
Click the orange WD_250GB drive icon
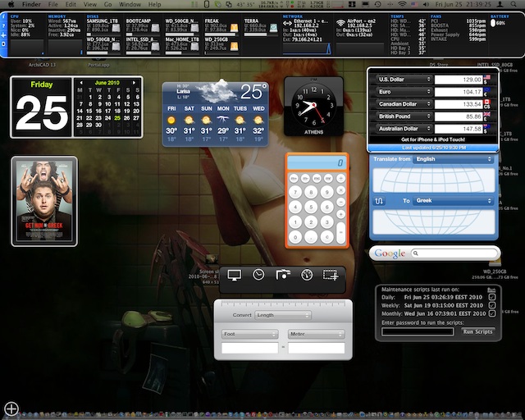click(234, 46)
